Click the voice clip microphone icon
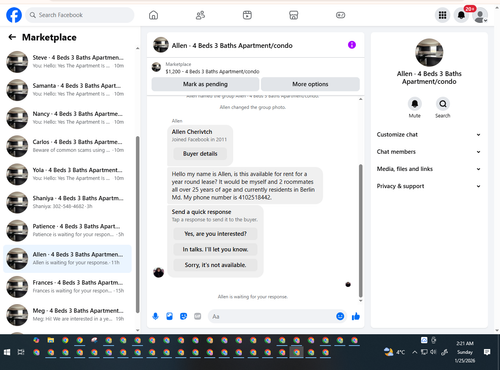500x370 pixels. tap(155, 316)
